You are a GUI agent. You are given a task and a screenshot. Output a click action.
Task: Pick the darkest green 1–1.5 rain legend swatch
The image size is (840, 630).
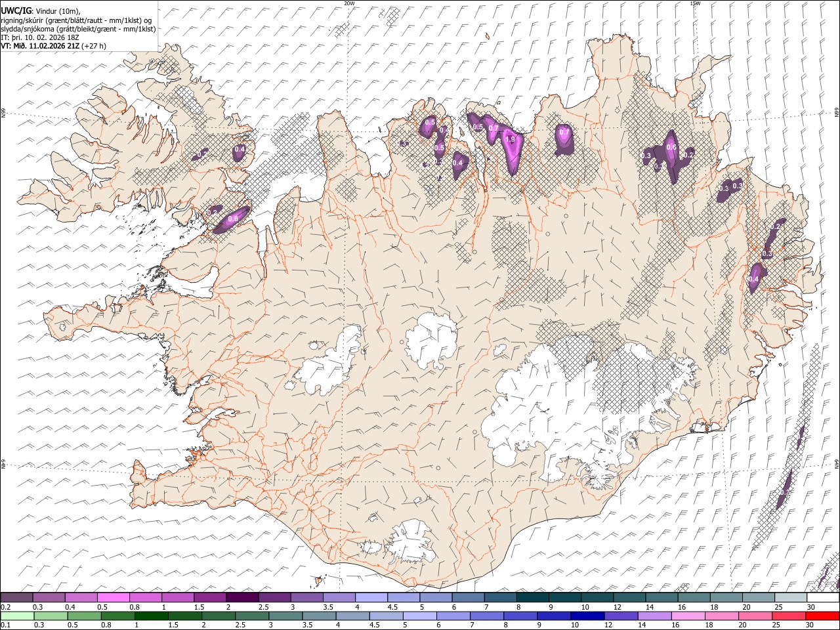tap(151, 616)
